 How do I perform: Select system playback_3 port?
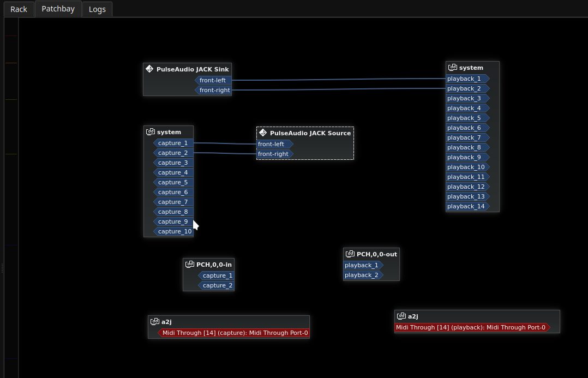pyautogui.click(x=467, y=98)
